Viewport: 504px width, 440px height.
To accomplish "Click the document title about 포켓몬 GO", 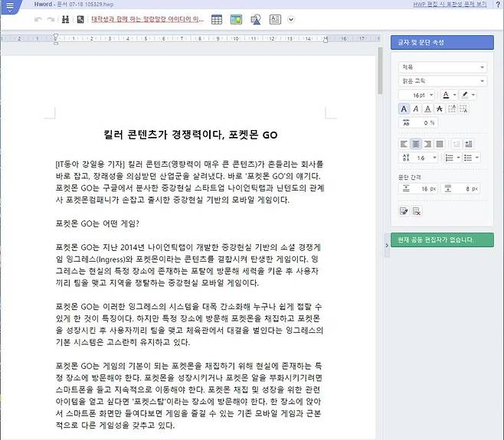I will [190, 135].
